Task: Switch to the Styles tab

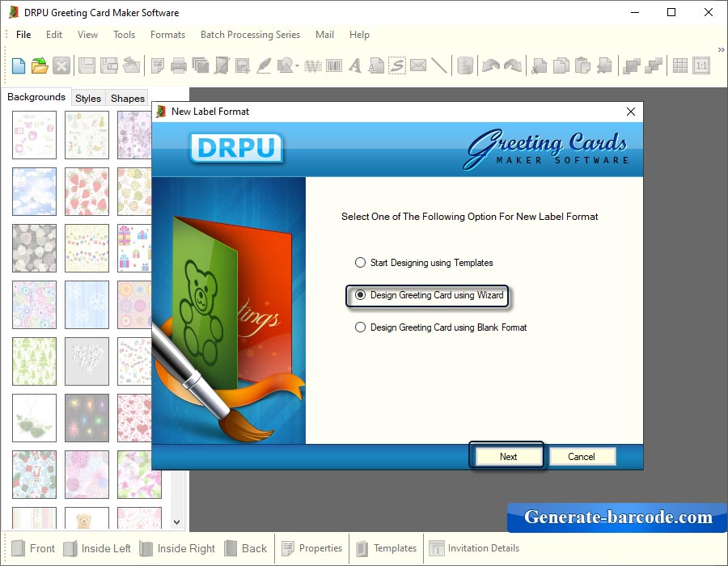Action: [x=87, y=99]
